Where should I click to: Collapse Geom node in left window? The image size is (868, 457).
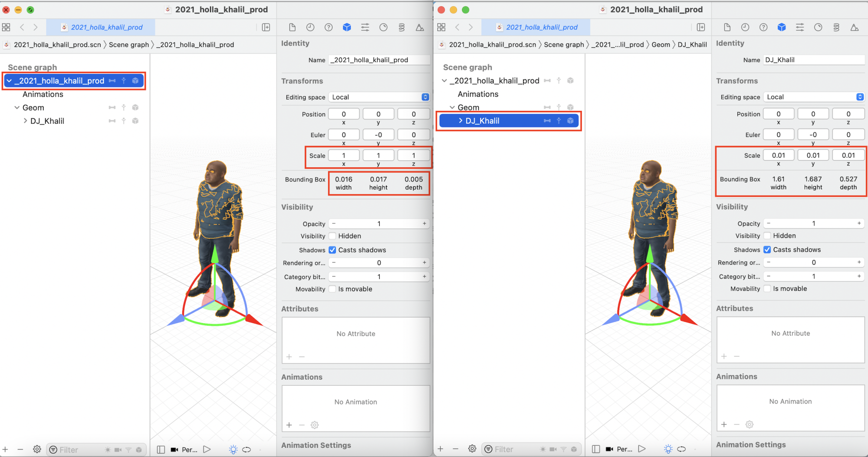pyautogui.click(x=17, y=108)
